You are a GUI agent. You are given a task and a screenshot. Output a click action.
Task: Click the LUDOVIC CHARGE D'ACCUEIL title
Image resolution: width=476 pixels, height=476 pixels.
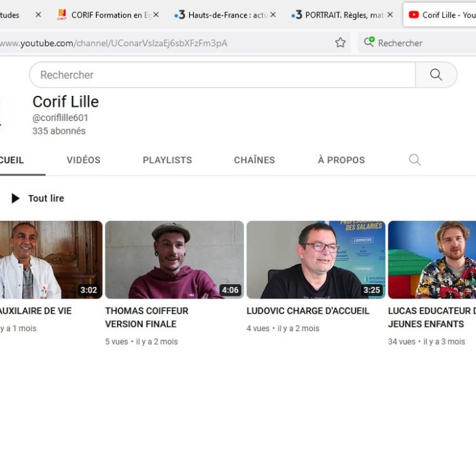308,311
